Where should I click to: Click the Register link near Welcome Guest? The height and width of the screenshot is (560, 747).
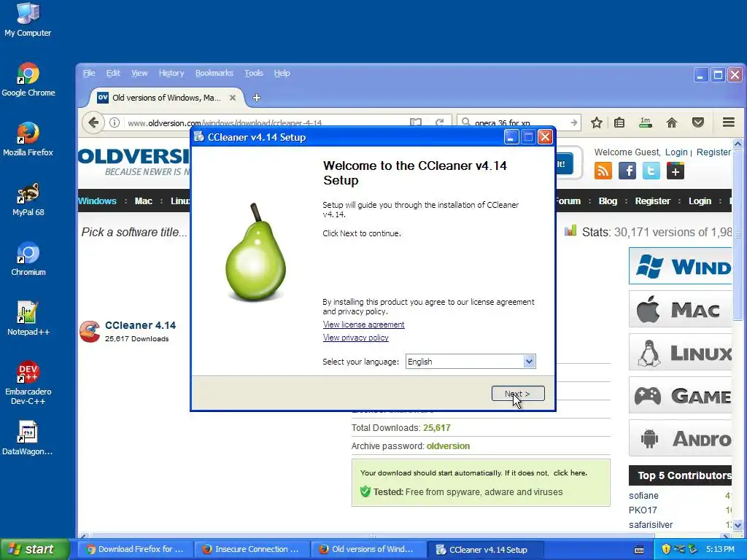pyautogui.click(x=713, y=152)
